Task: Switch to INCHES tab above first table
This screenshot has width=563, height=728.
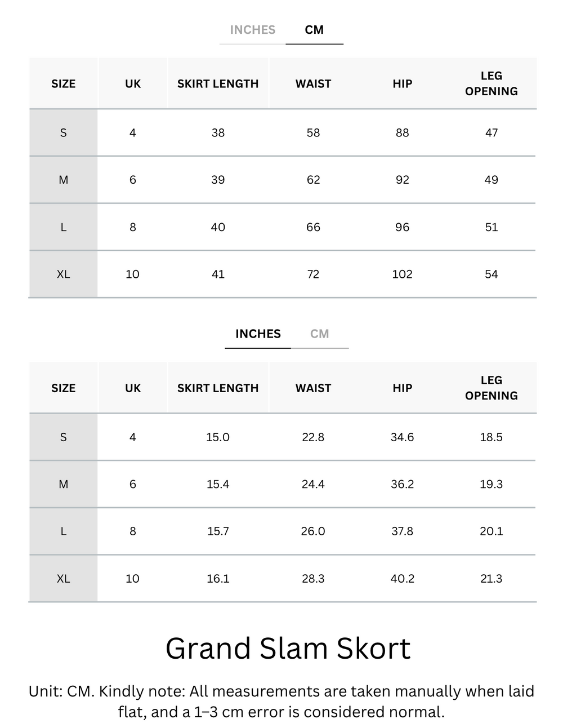Action: click(252, 30)
